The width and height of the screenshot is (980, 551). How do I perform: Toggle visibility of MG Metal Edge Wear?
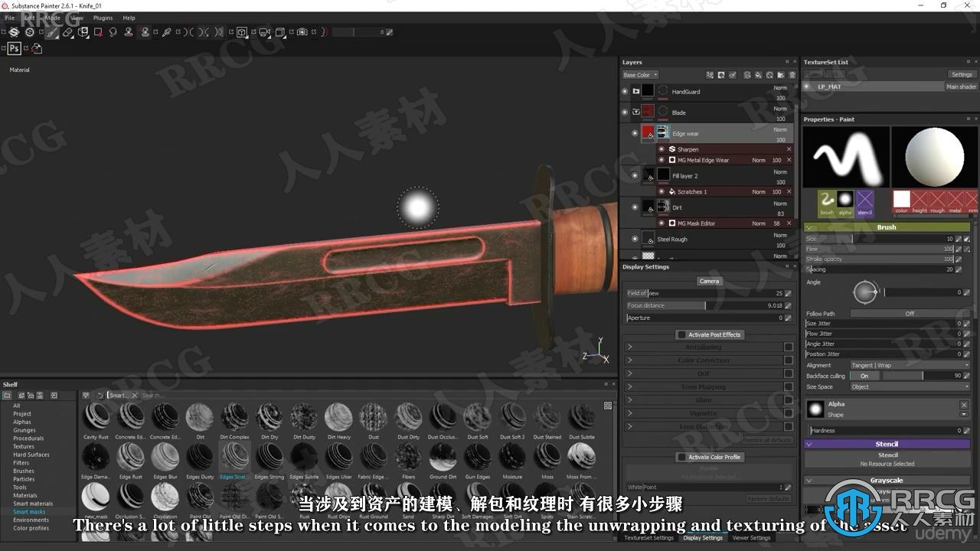(x=661, y=160)
